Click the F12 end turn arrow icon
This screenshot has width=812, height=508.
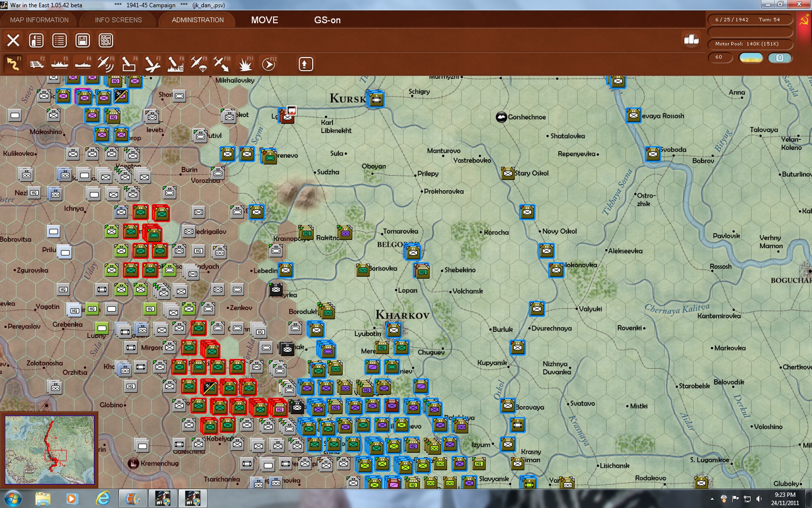pyautogui.click(x=269, y=64)
